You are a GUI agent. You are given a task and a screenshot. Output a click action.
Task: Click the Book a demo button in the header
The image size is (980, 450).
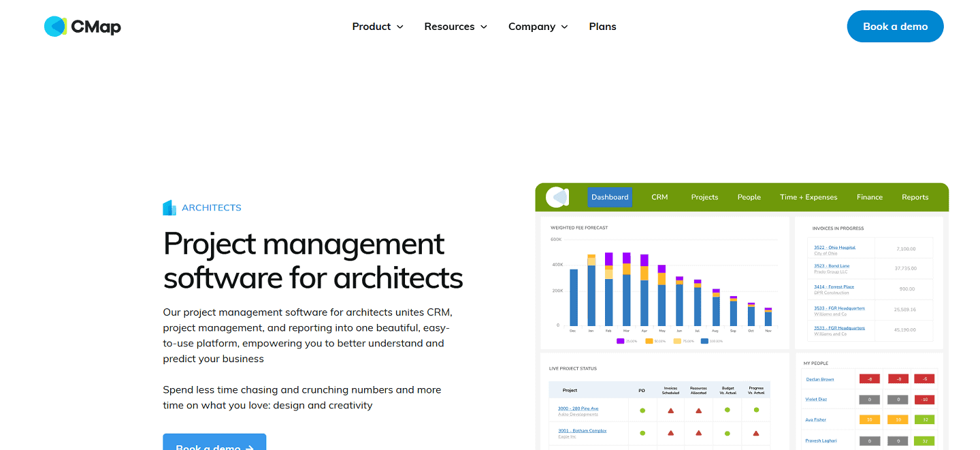pyautogui.click(x=895, y=26)
